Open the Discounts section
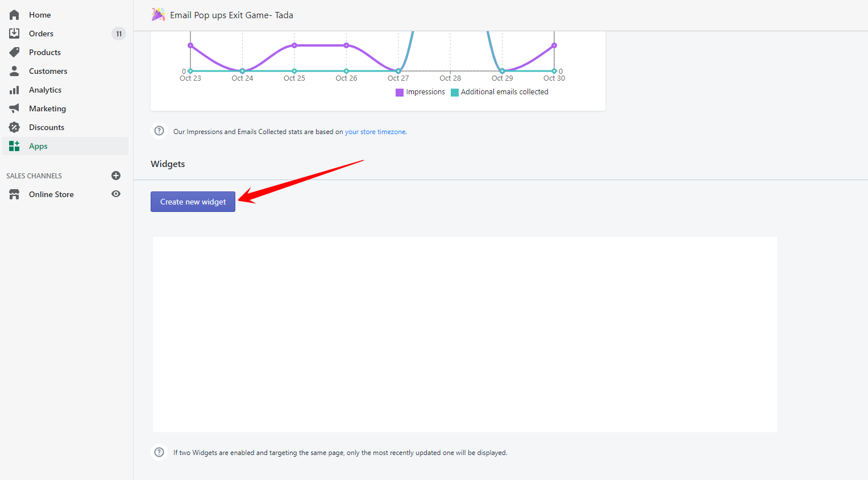Viewport: 868px width, 480px height. [x=65, y=127]
